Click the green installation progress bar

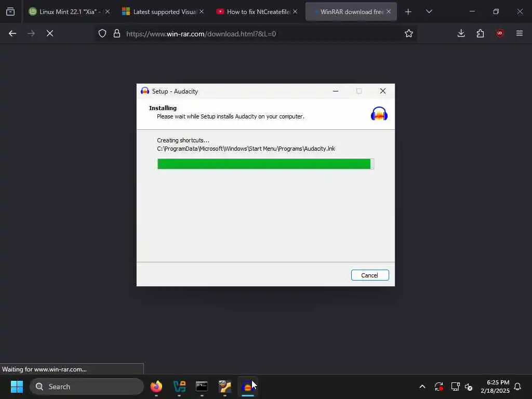tap(265, 164)
